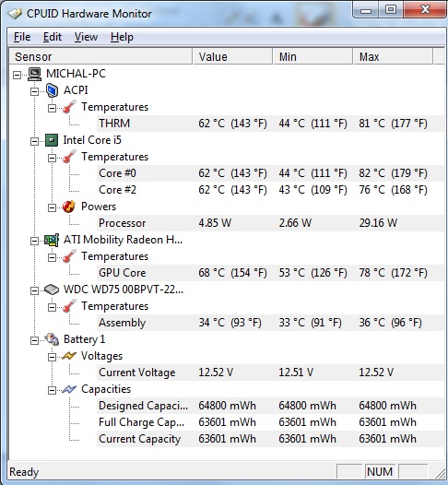Maximize the Hardware Monitor window
Image resolution: width=448 pixels, height=485 pixels.
pos(391,10)
